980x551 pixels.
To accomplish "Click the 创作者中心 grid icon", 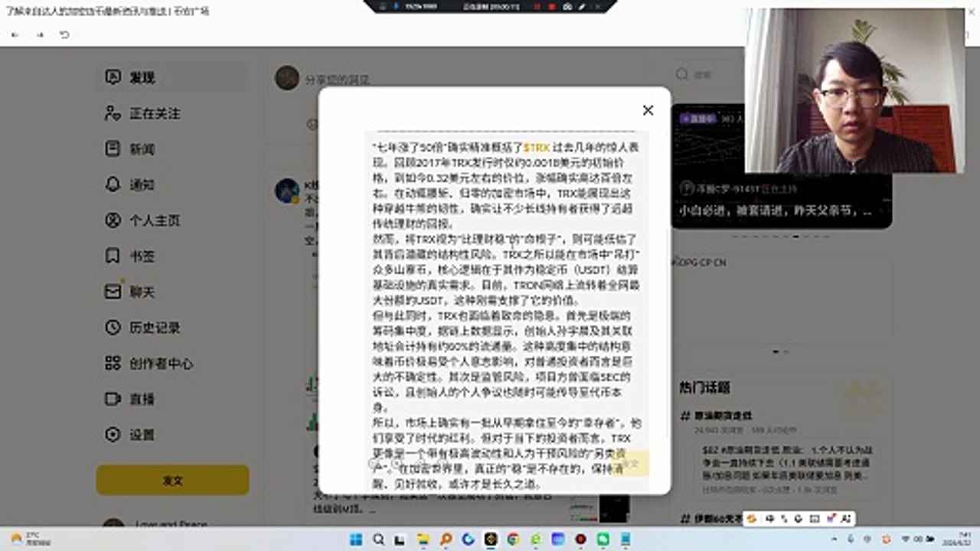I will (x=113, y=363).
